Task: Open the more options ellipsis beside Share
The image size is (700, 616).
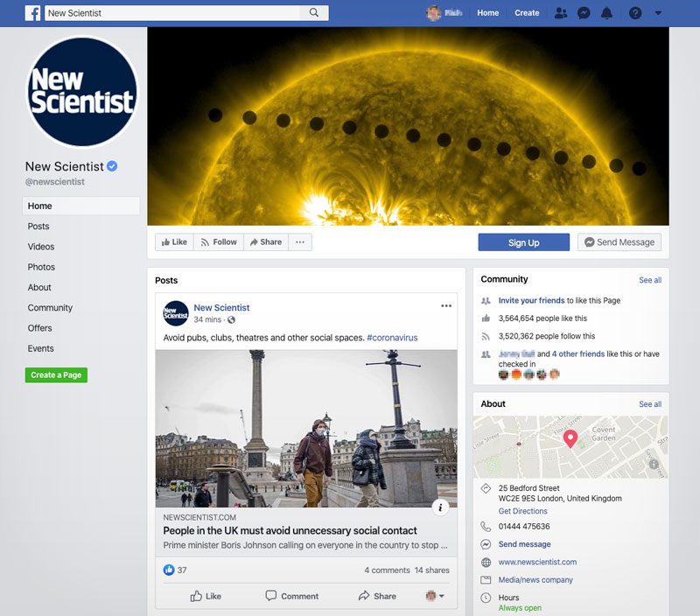Action: point(300,241)
